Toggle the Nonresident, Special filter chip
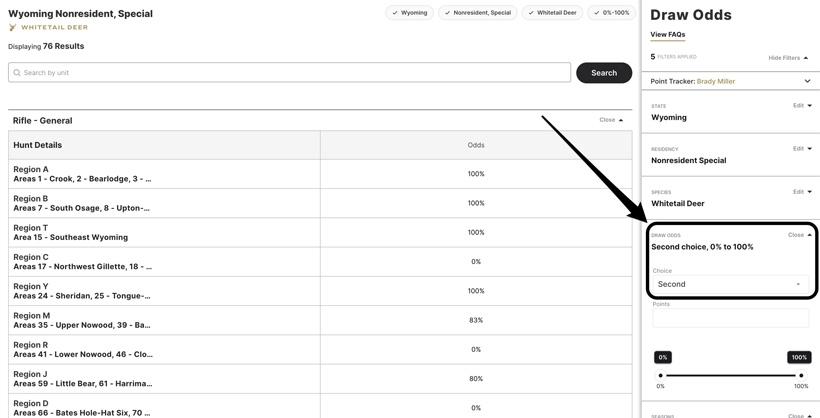Viewport: 820px width, 418px height. point(477,13)
